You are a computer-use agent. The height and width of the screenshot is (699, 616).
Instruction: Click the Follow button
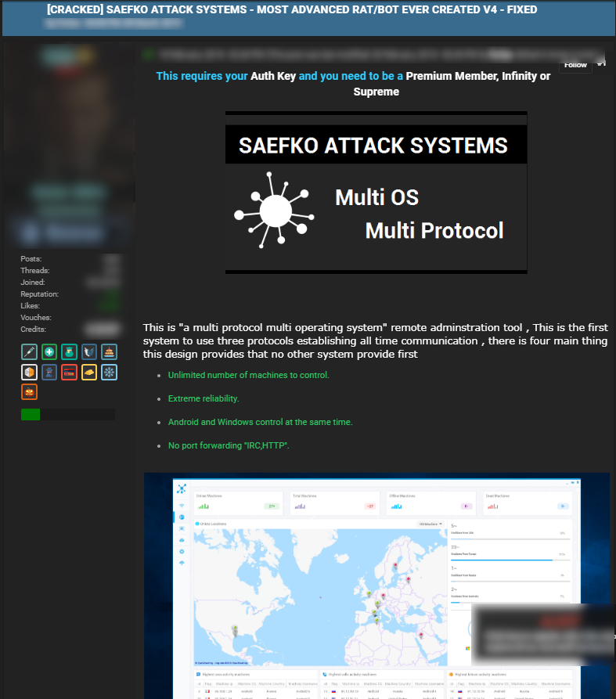click(x=575, y=65)
